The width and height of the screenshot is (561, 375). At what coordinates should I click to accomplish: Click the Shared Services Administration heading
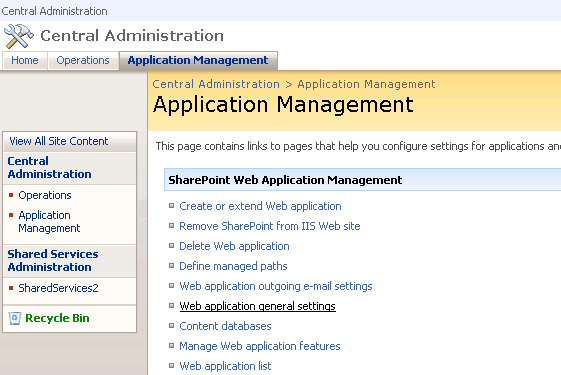click(x=53, y=260)
